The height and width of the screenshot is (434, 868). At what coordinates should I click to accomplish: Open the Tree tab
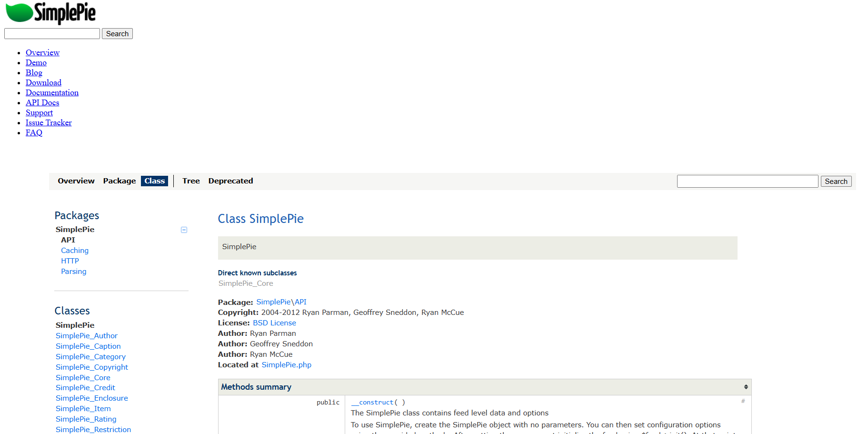click(x=191, y=181)
